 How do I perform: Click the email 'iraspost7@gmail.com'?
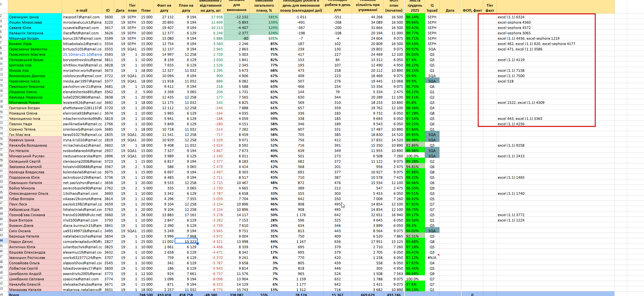(82, 17)
